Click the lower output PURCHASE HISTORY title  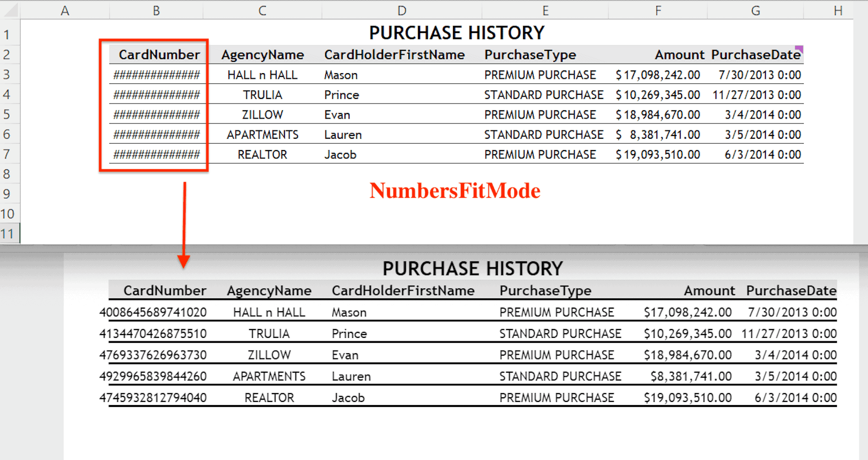pyautogui.click(x=472, y=269)
